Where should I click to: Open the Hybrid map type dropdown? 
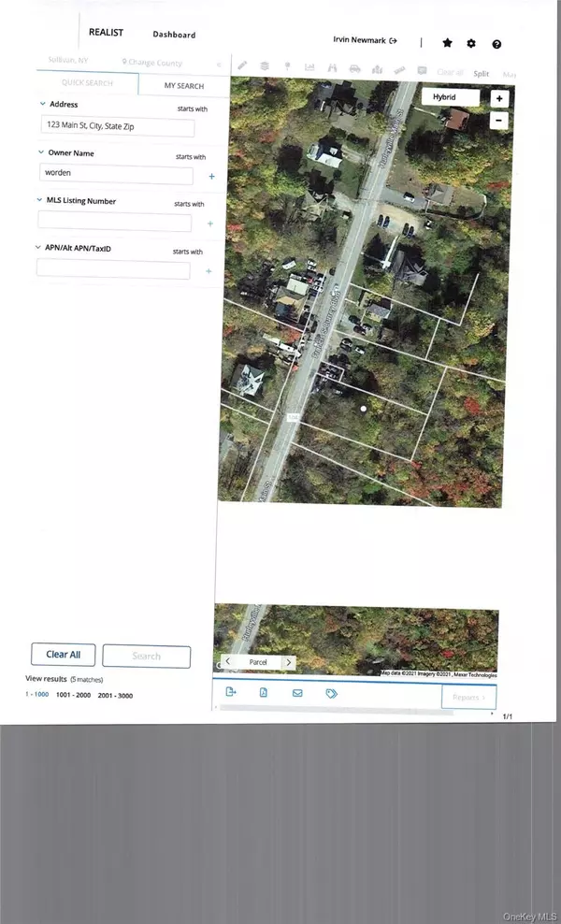tap(451, 97)
